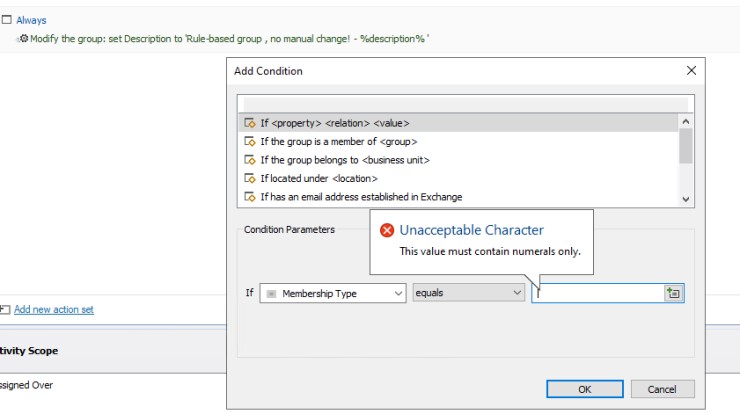This screenshot has width=740, height=414.
Task: Click the red error icon in the tooltip
Action: 387,230
